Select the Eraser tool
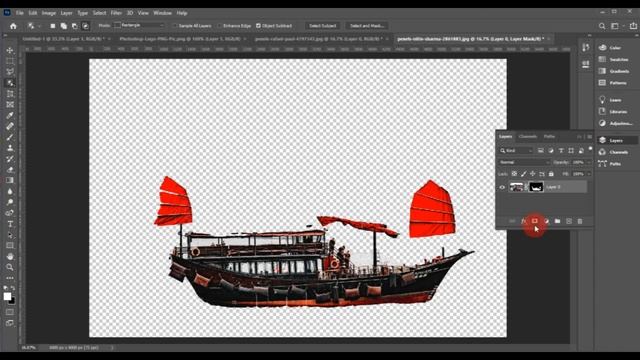 pos(10,169)
